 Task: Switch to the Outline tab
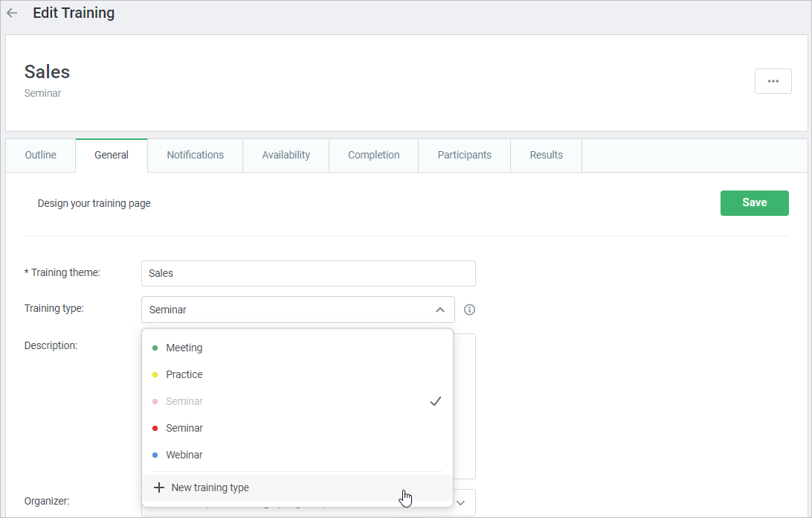coord(41,155)
